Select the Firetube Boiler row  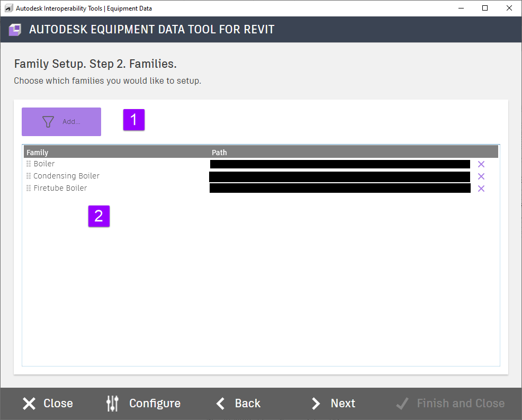point(261,188)
